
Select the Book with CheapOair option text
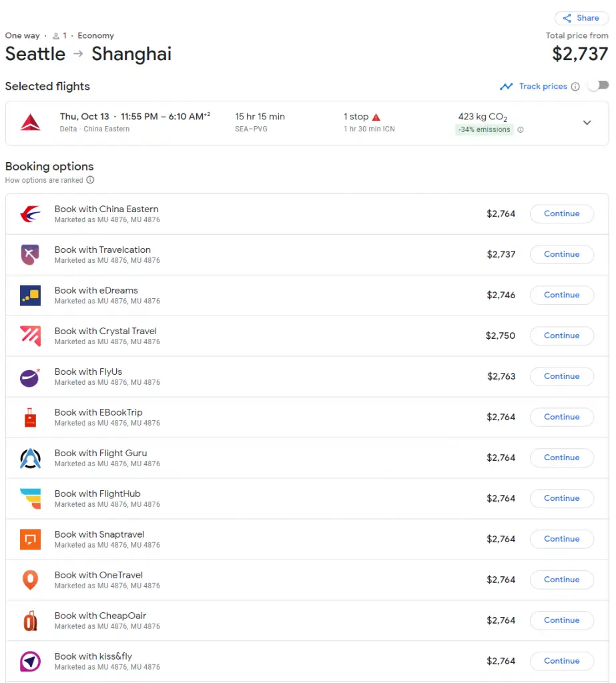coord(100,616)
